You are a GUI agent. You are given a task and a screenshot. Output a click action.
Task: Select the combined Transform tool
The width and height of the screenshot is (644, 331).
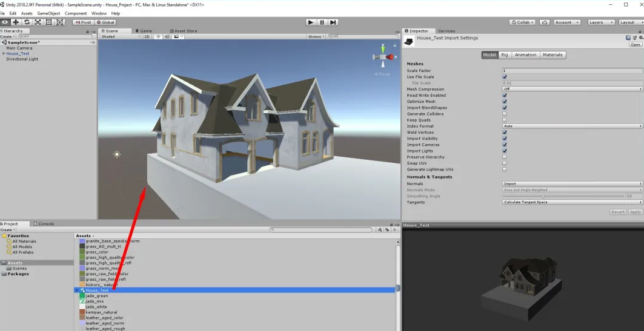pyautogui.click(x=60, y=22)
